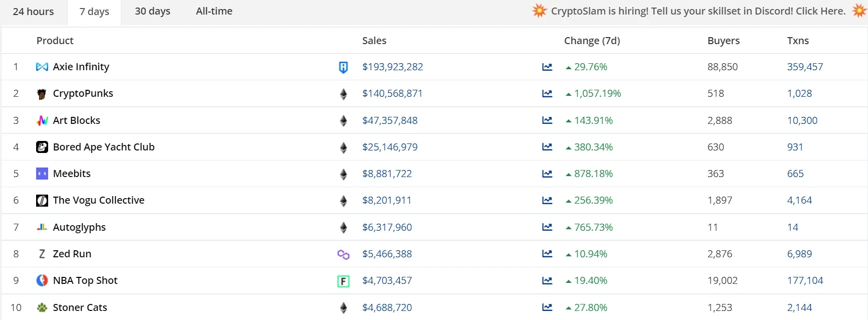This screenshot has height=320, width=868.
Task: Click the Stoner Cats paw icon
Action: pyautogui.click(x=42, y=307)
